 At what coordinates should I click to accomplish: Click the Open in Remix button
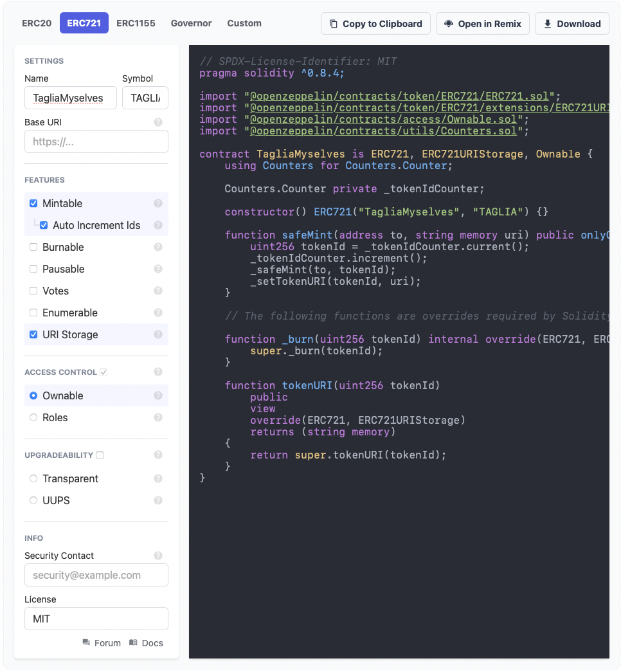tap(483, 24)
